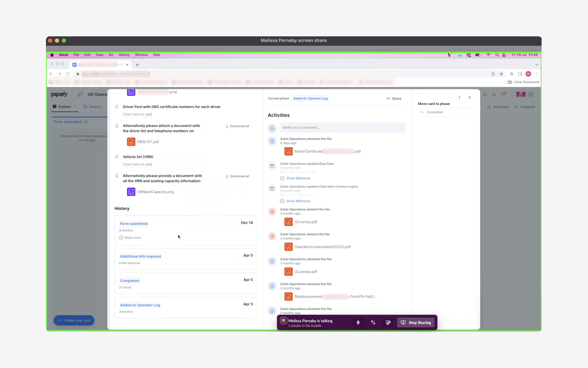Mute microphone in the Slack huddle bar
This screenshot has height=368, width=588.
[x=358, y=322]
